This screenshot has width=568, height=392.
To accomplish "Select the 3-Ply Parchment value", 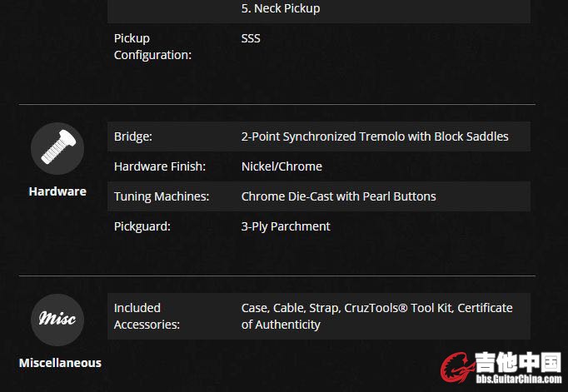I will point(286,226).
